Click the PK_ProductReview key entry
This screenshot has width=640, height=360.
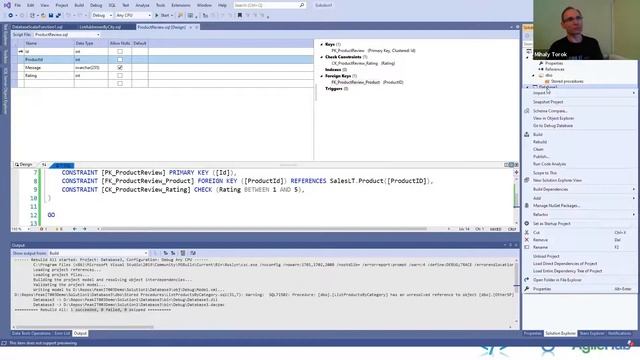[373, 51]
